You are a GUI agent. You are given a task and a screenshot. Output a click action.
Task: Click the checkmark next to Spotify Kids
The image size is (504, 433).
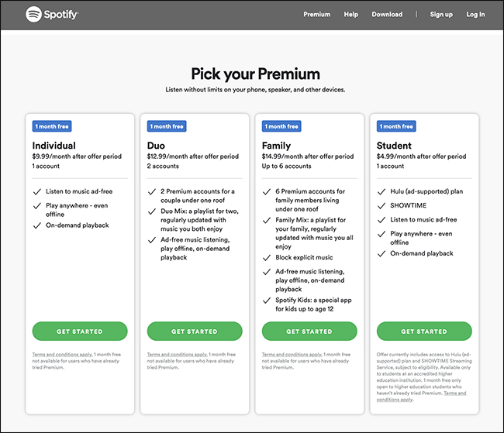click(x=267, y=300)
